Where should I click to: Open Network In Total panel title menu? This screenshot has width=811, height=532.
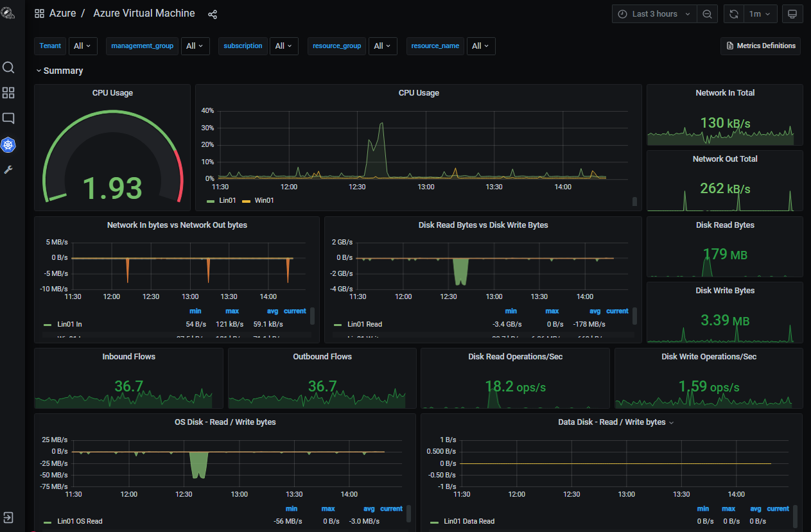[x=725, y=93]
